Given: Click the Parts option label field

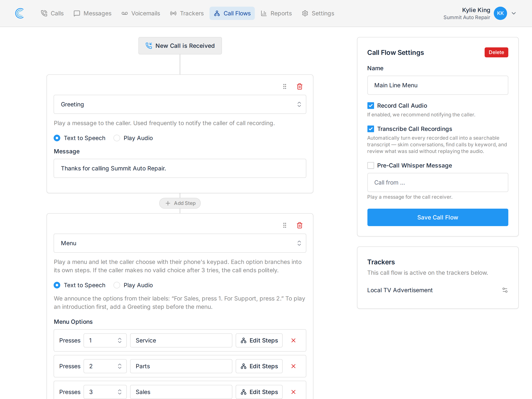Looking at the screenshot, I should click(x=181, y=366).
